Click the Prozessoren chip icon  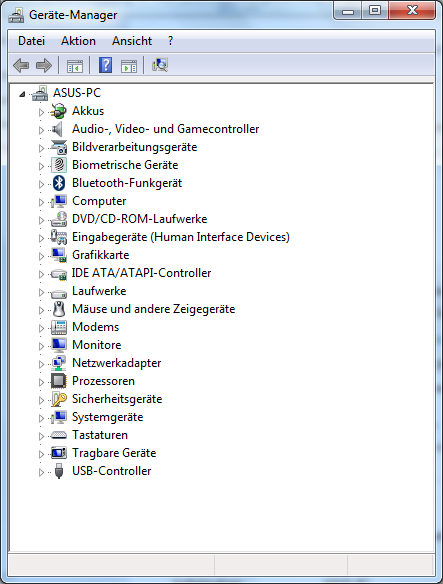59,381
